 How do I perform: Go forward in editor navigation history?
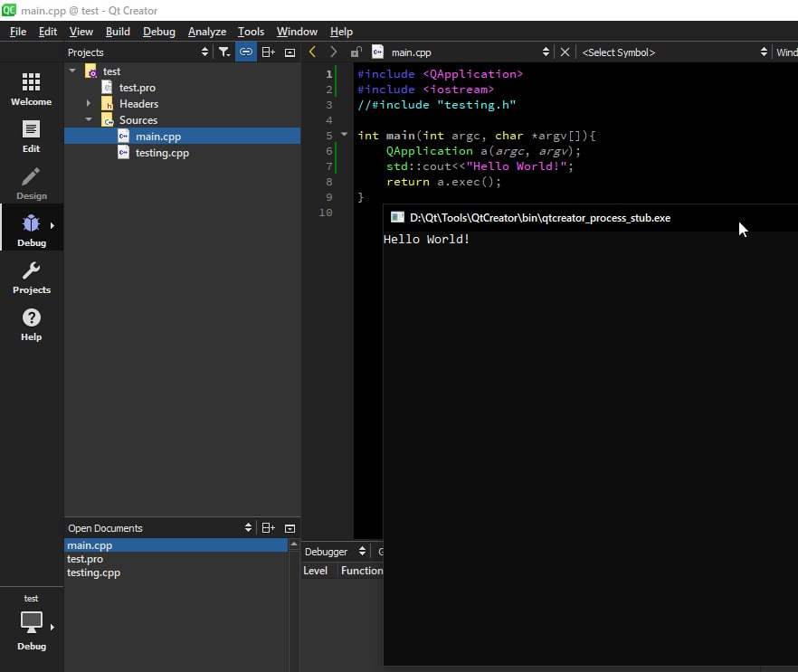pyautogui.click(x=333, y=52)
